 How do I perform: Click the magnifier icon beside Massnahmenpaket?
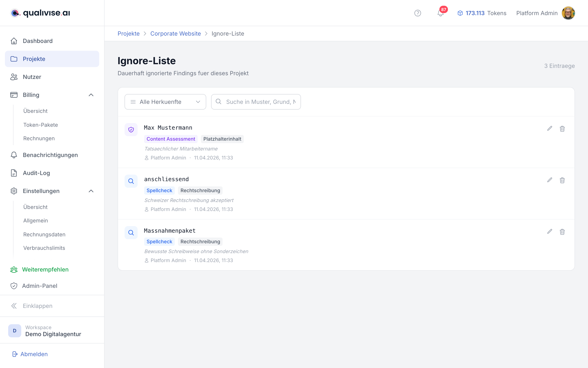pos(131,233)
